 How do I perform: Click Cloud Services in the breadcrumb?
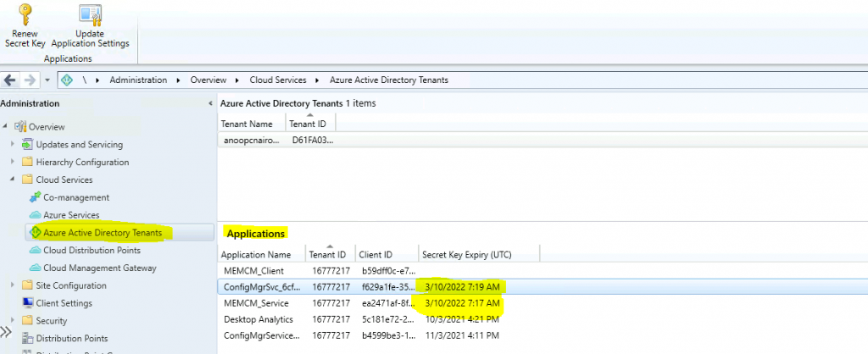(x=278, y=80)
